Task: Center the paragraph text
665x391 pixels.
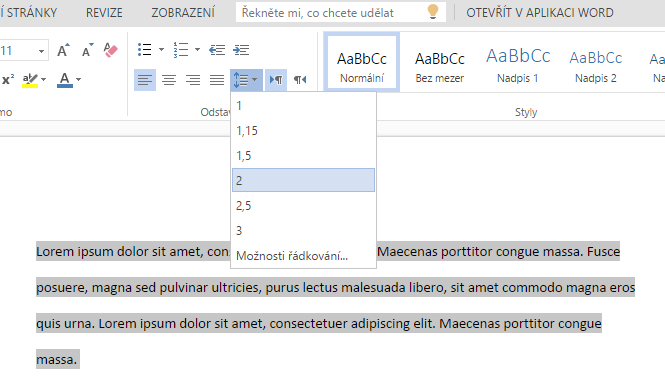Action: [x=169, y=80]
